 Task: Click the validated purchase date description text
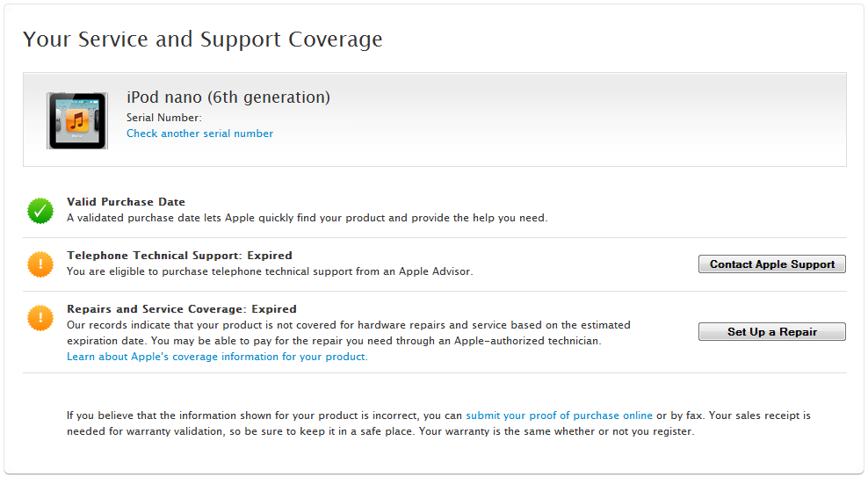[x=307, y=218]
